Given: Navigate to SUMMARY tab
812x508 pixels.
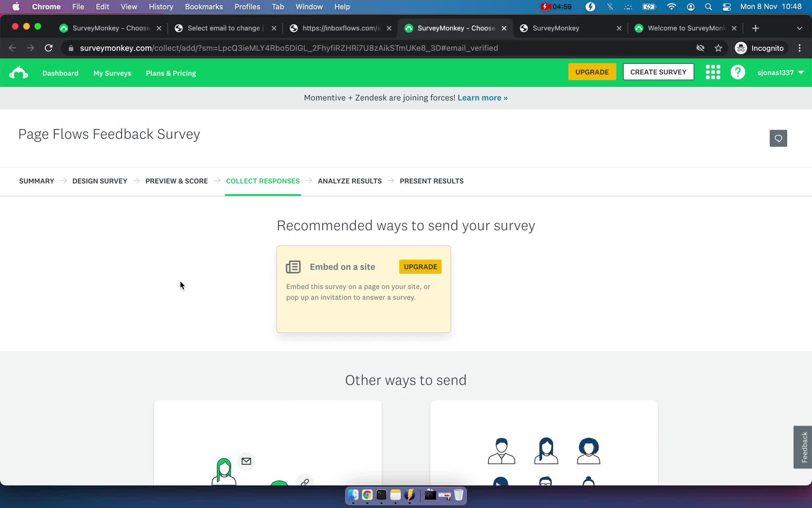Looking at the screenshot, I should [36, 181].
